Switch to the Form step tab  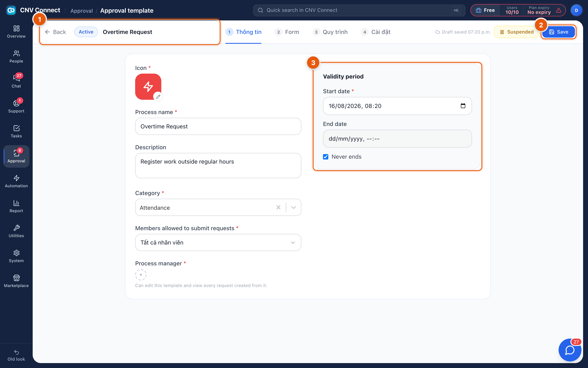pyautogui.click(x=287, y=32)
